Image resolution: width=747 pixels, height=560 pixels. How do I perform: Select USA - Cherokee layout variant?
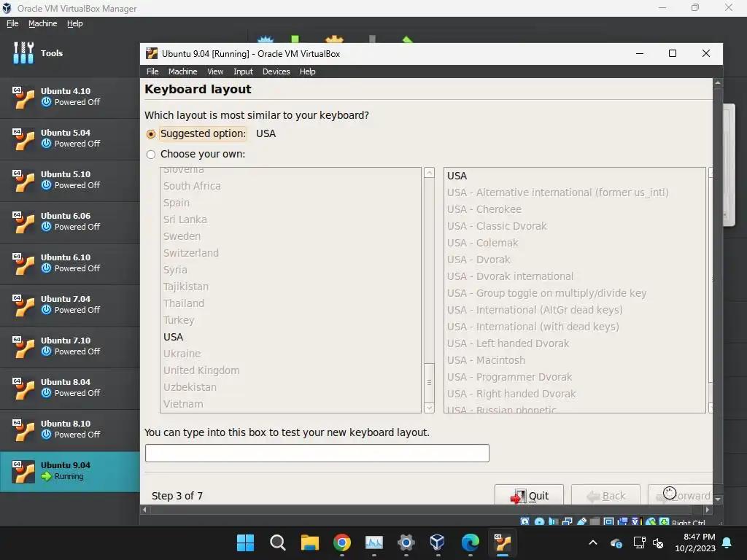(x=484, y=209)
